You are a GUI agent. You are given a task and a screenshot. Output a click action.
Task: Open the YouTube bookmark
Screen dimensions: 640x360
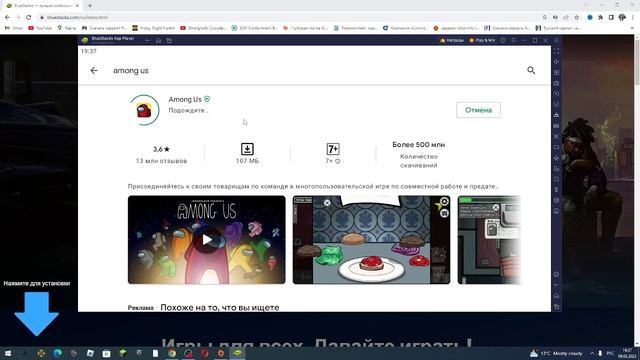point(40,28)
